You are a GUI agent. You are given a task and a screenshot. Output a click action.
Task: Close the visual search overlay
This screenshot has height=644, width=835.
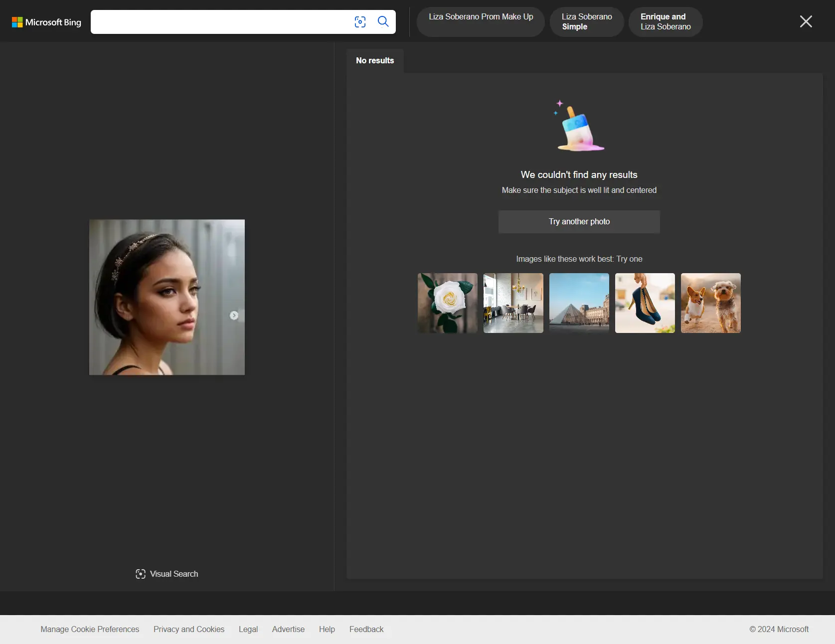point(806,21)
